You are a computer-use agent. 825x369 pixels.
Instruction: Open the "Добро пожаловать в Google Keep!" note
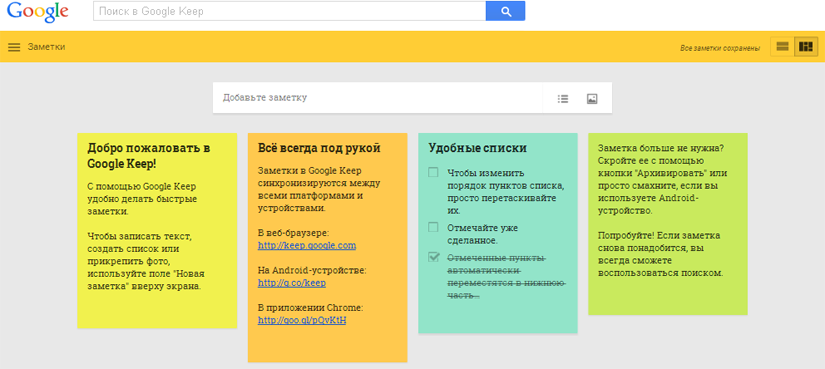pyautogui.click(x=157, y=231)
